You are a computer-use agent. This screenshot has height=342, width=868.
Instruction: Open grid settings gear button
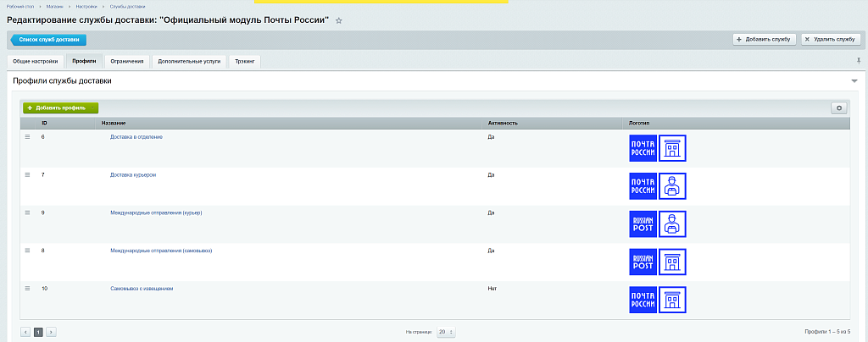[x=839, y=108]
